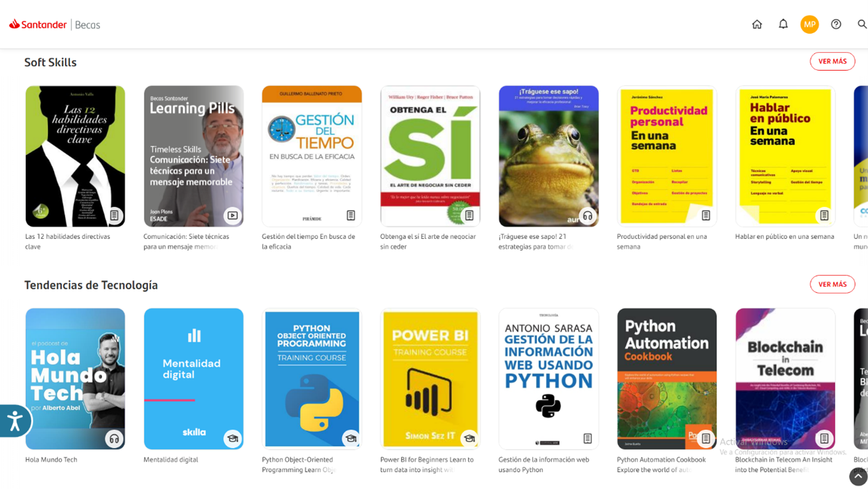This screenshot has width=868, height=492.
Task: Open the MP user profile avatar
Action: 810,25
